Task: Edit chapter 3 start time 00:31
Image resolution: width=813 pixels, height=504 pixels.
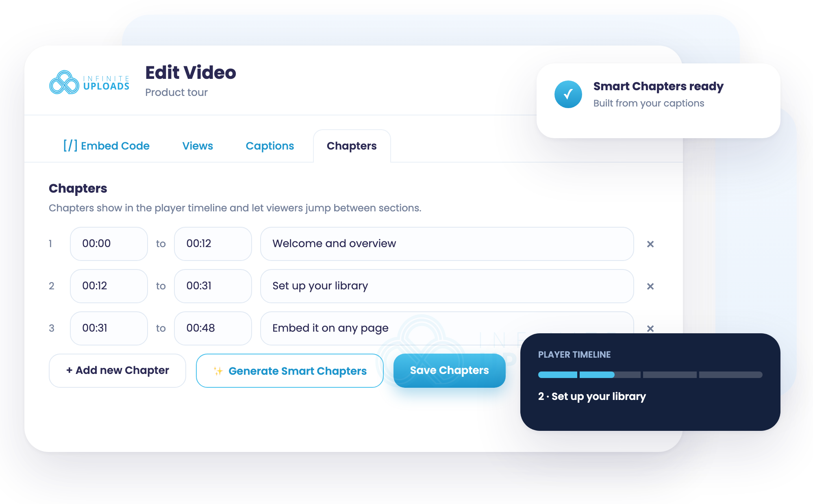Action: pos(109,328)
